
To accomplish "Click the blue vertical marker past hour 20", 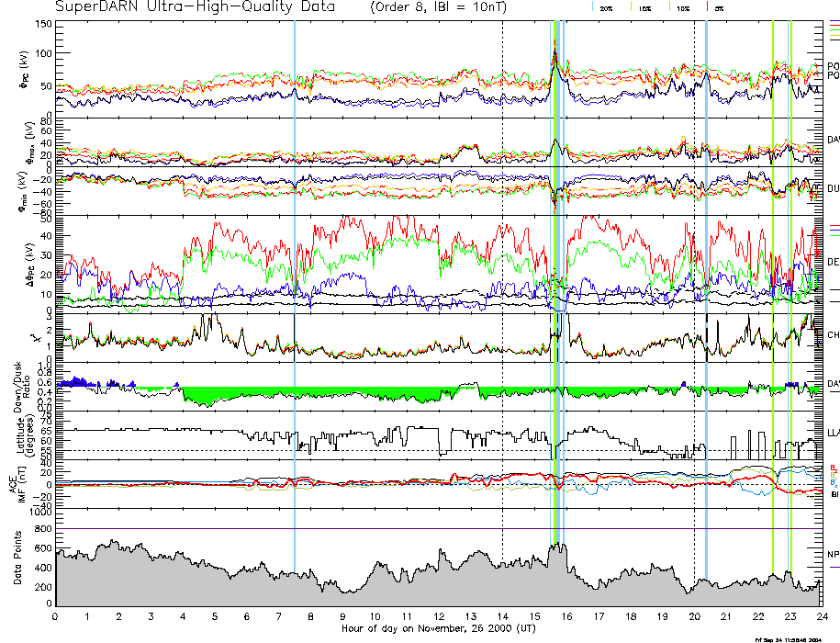I will tap(706, 276).
